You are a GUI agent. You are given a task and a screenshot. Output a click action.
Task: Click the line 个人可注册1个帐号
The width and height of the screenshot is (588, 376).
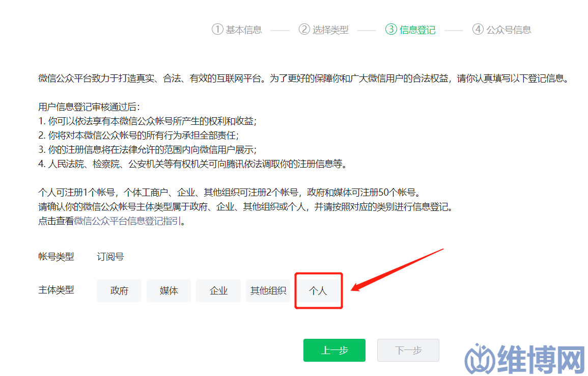point(230,193)
